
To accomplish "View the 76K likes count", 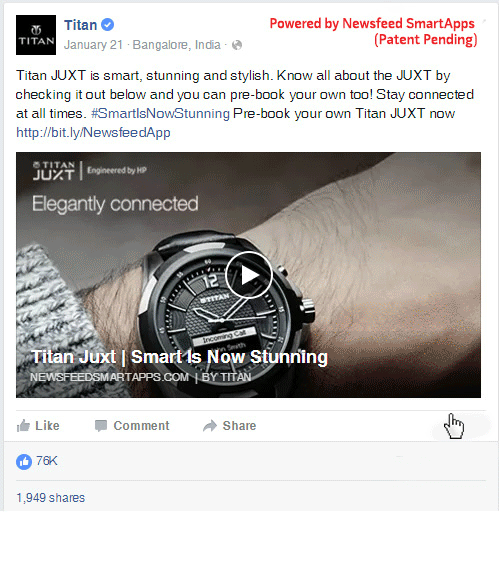I will click(47, 461).
